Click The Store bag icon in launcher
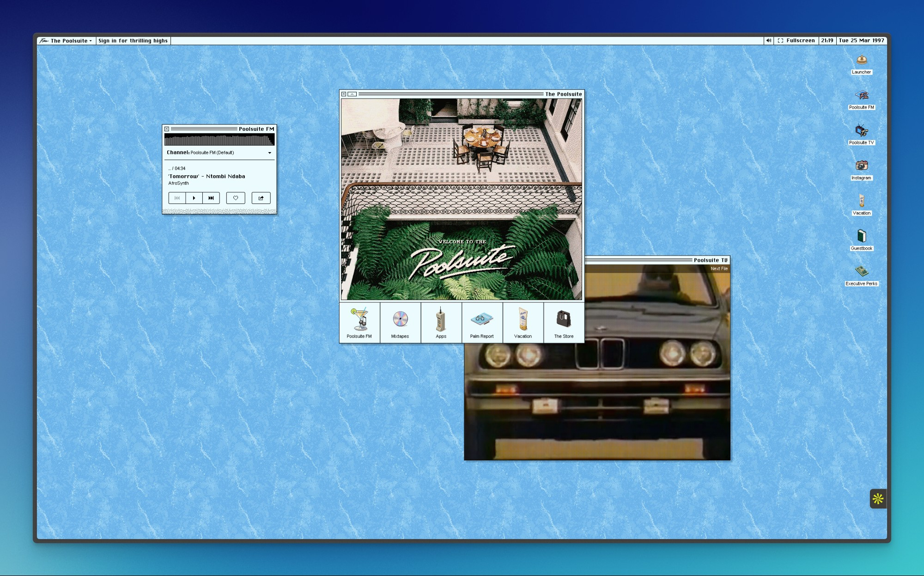 click(x=564, y=323)
